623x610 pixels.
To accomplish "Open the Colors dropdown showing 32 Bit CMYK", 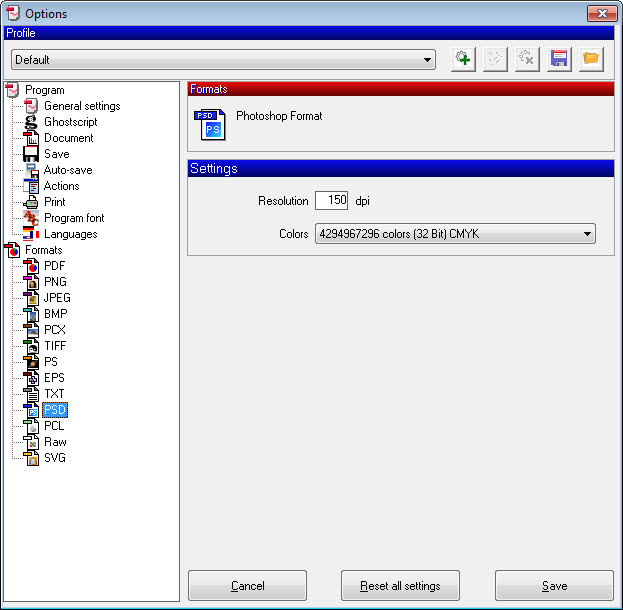I will (x=455, y=234).
